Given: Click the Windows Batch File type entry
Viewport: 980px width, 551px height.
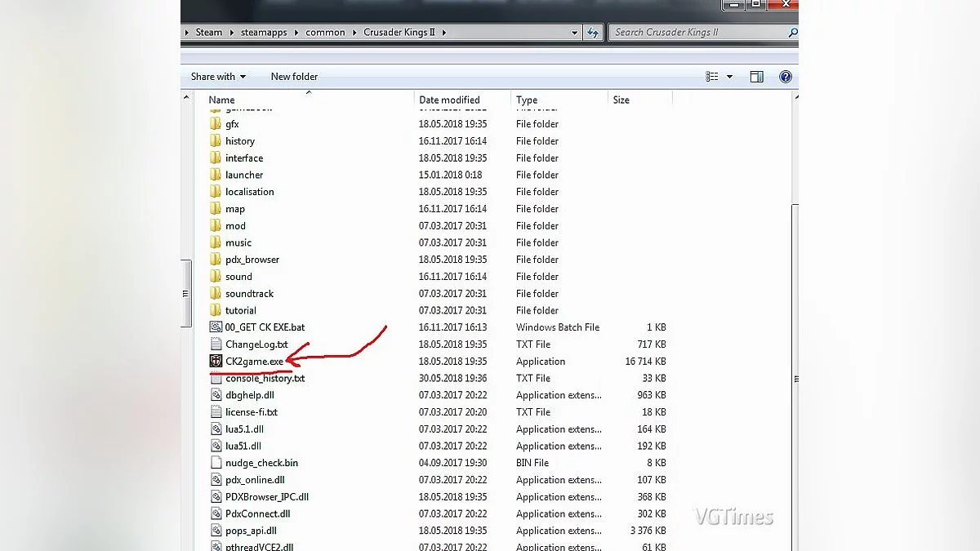Looking at the screenshot, I should 558,327.
